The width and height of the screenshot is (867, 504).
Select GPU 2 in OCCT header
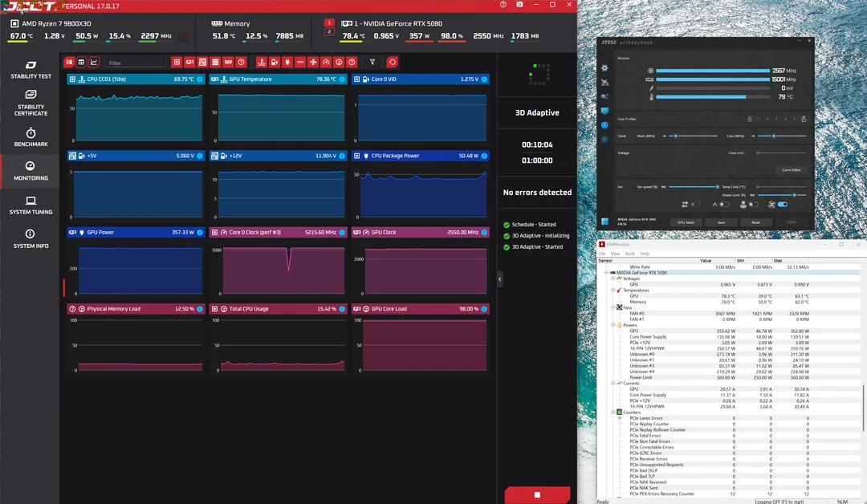[329, 31]
